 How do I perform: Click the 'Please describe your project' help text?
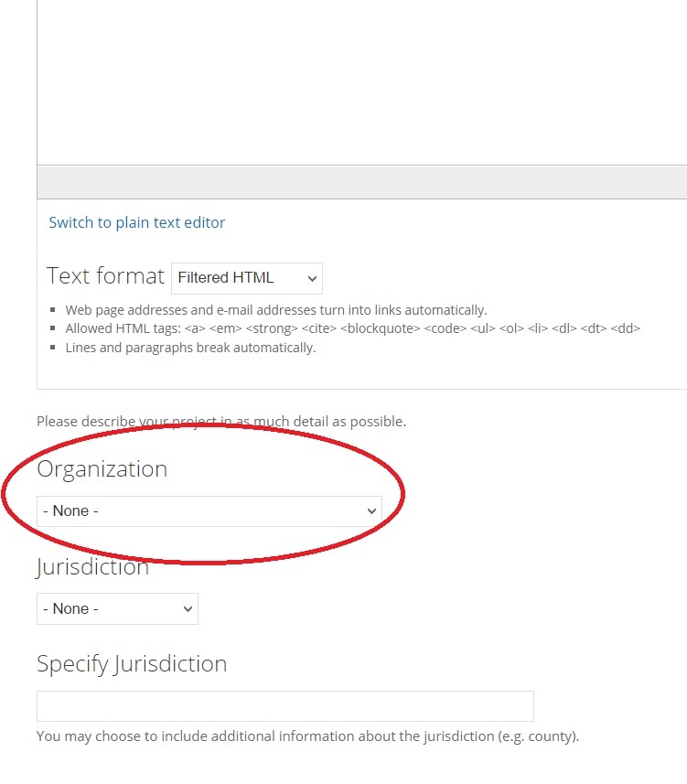click(221, 422)
